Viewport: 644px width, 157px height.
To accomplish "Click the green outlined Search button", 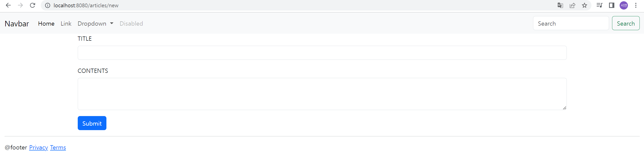I will 626,23.
